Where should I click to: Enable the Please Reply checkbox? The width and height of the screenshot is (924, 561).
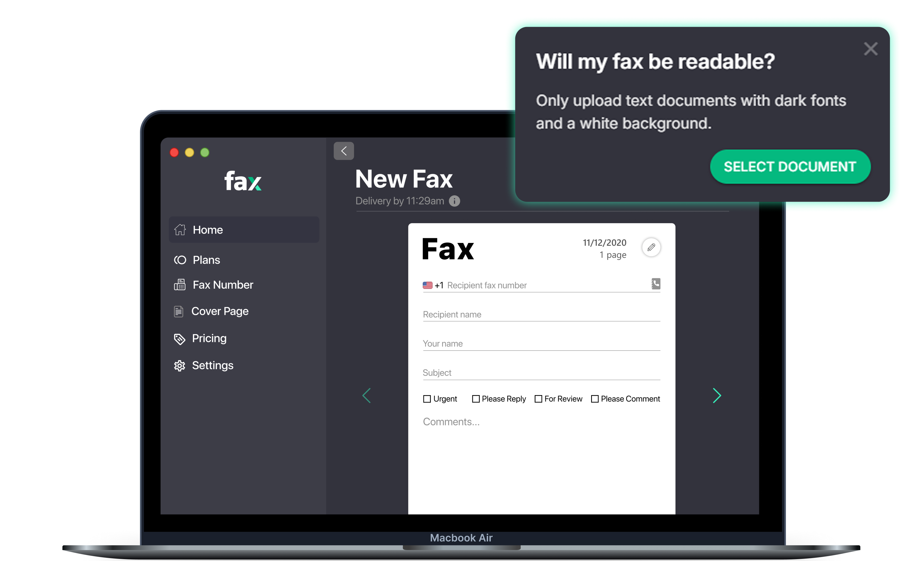tap(476, 399)
